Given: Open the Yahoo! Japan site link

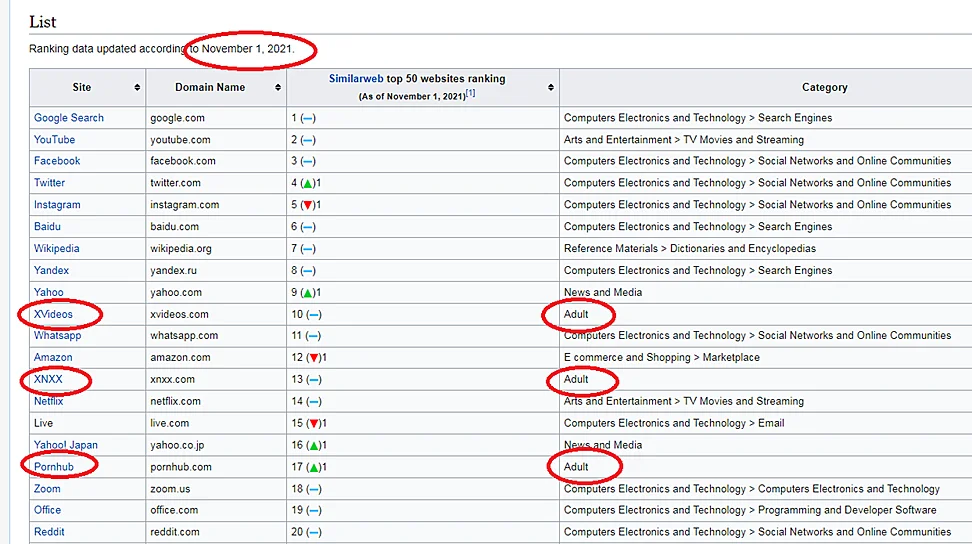Looking at the screenshot, I should point(66,445).
